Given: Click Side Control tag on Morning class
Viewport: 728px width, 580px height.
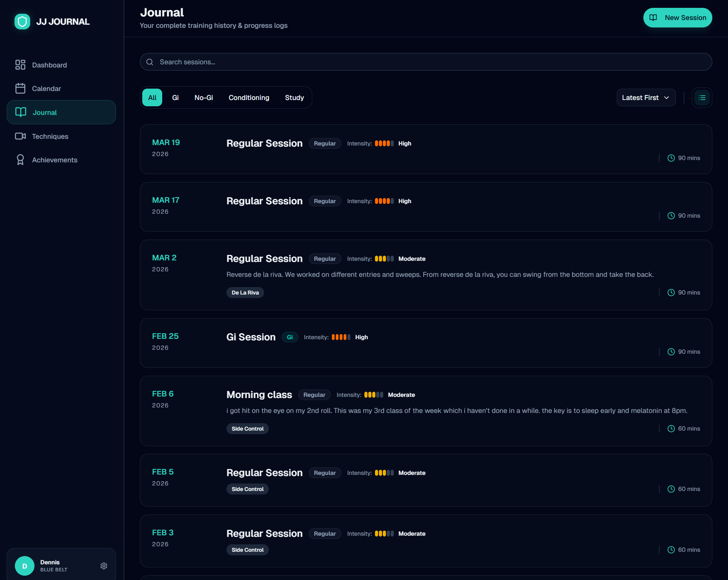Looking at the screenshot, I should pyautogui.click(x=248, y=429).
